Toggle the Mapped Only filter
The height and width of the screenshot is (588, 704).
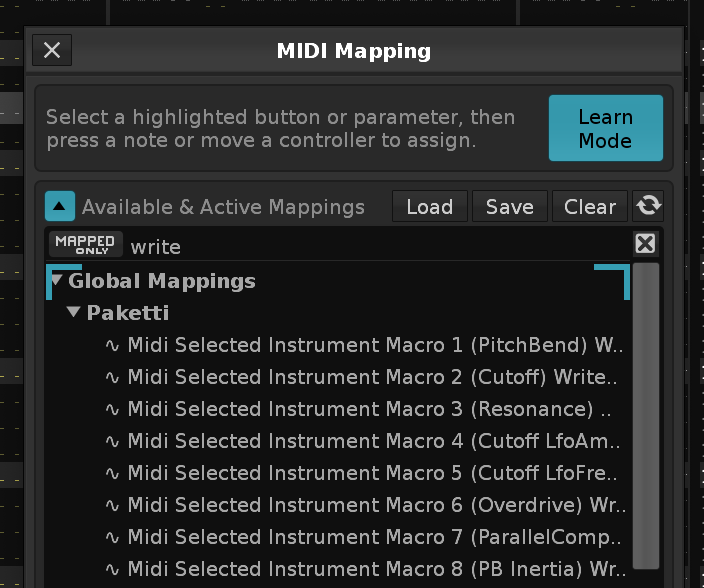85,245
